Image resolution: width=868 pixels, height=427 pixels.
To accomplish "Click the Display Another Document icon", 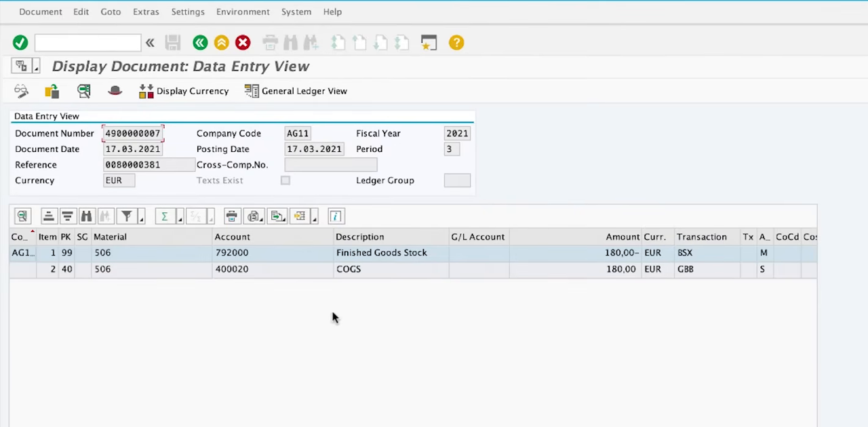I will coord(52,91).
